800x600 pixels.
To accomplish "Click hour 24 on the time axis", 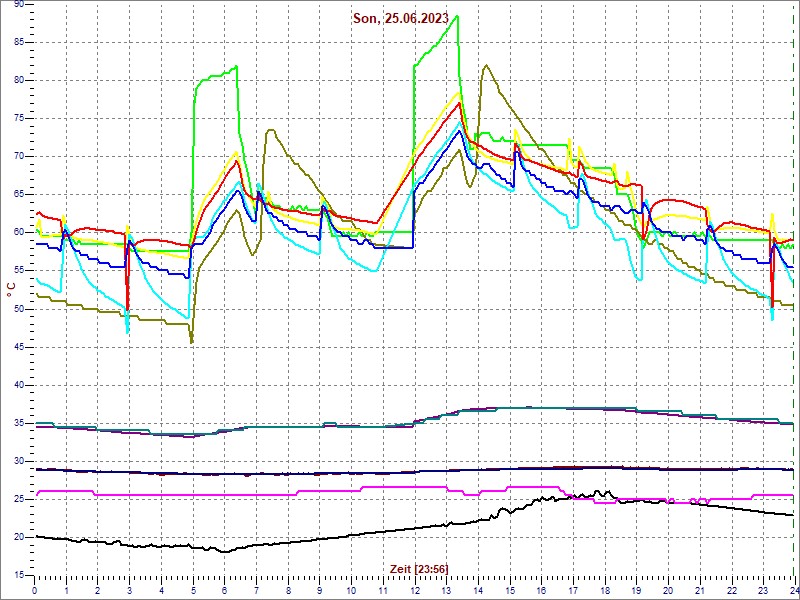I will coord(794,590).
